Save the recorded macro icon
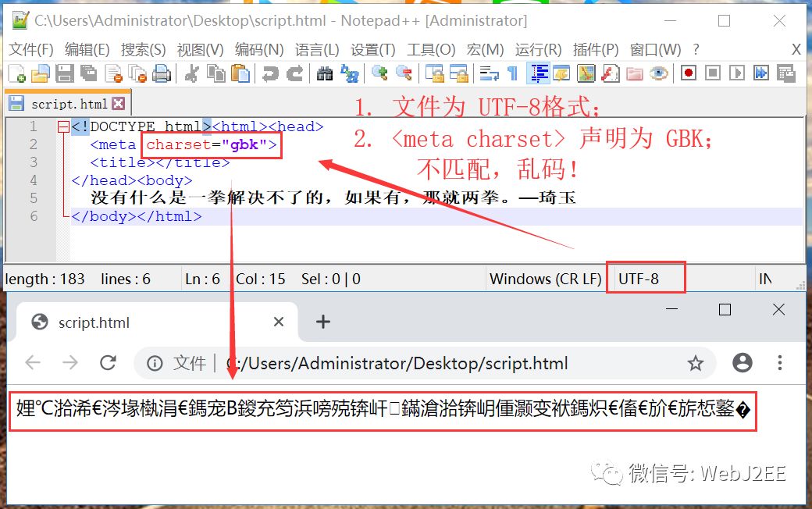 point(785,73)
